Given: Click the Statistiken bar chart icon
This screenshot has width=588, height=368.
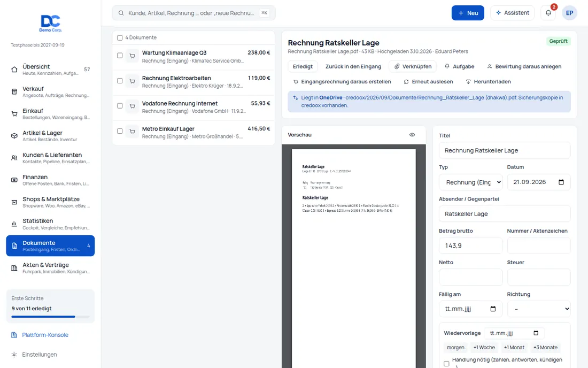Looking at the screenshot, I should point(14,224).
